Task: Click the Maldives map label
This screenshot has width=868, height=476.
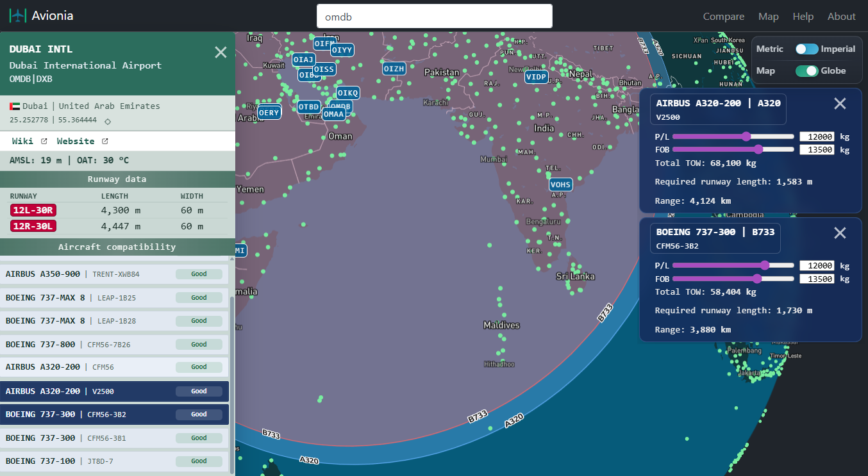Action: [501, 325]
